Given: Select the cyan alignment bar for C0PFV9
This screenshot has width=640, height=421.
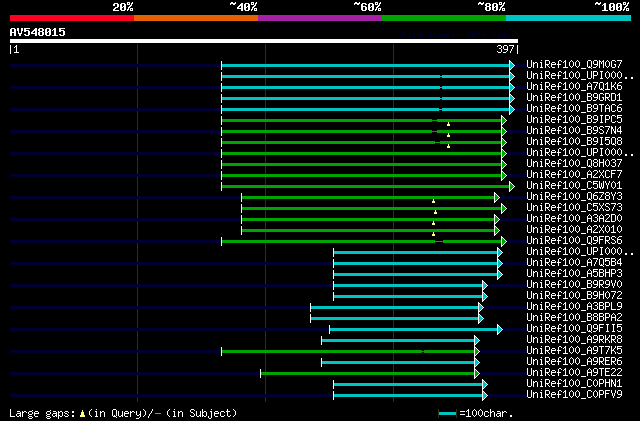Looking at the screenshot, I should click(x=410, y=396).
